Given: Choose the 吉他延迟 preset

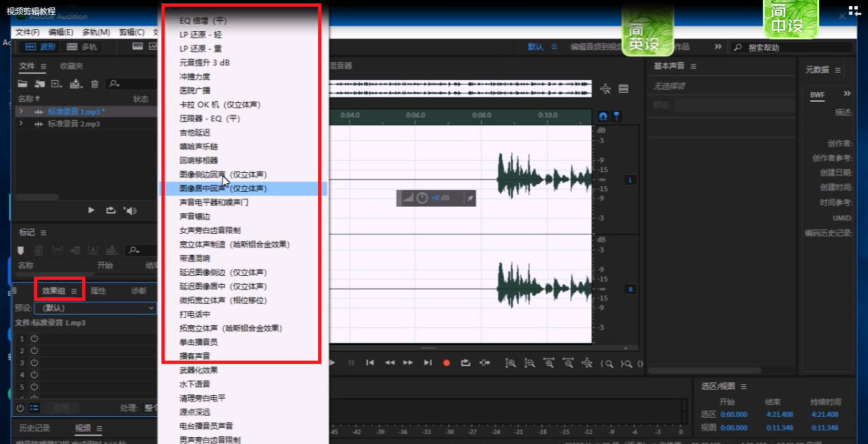Looking at the screenshot, I should [243, 132].
